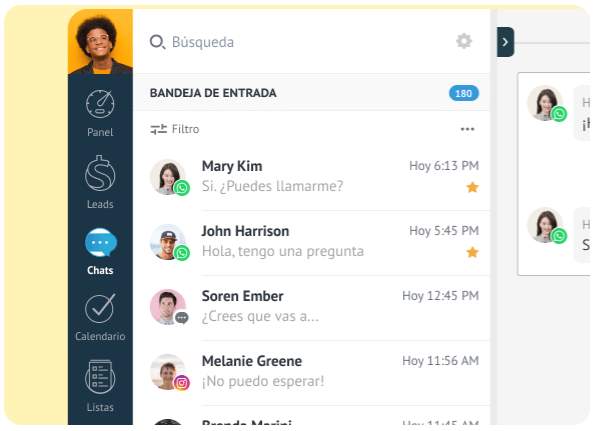598x431 pixels.
Task: Click the 180 unread count badge
Action: 463,93
